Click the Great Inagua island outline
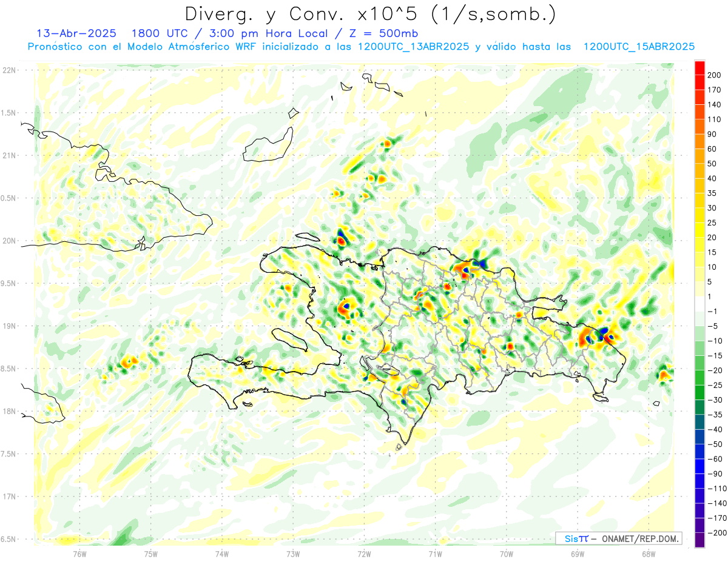This screenshot has width=728, height=562. 269,145
